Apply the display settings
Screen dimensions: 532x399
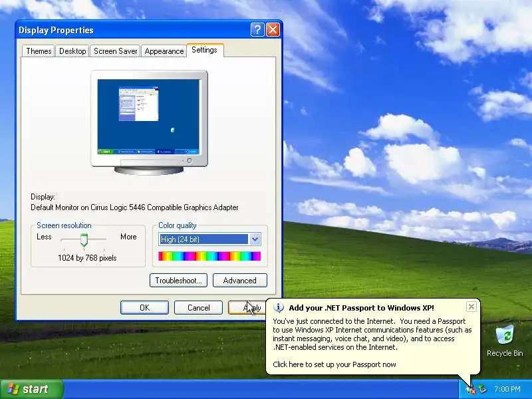click(x=247, y=307)
